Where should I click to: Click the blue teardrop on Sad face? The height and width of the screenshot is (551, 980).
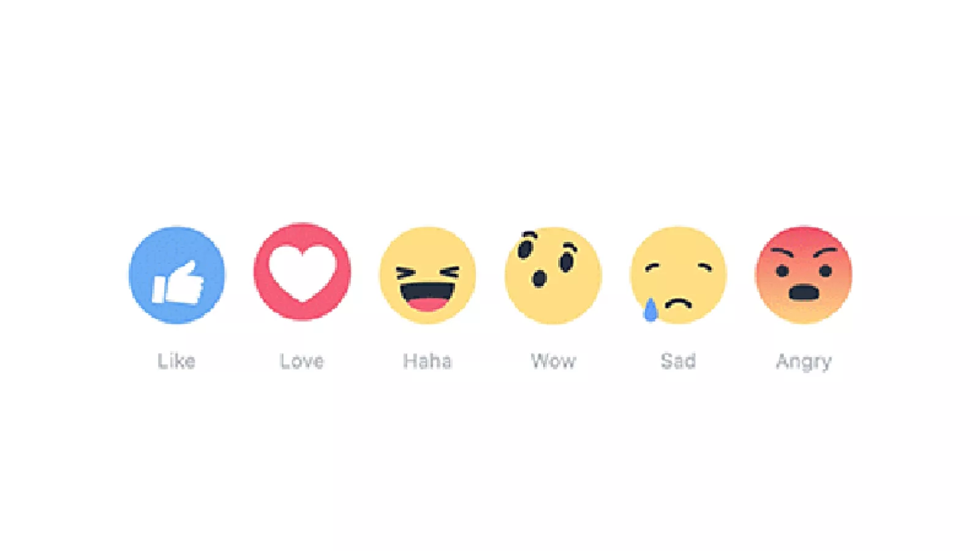point(650,309)
